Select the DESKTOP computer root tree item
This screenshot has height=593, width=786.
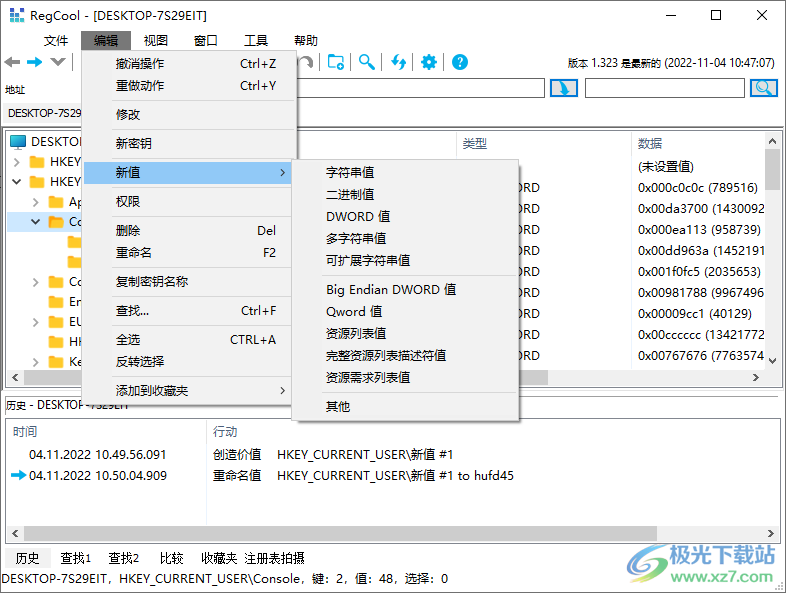[46, 142]
